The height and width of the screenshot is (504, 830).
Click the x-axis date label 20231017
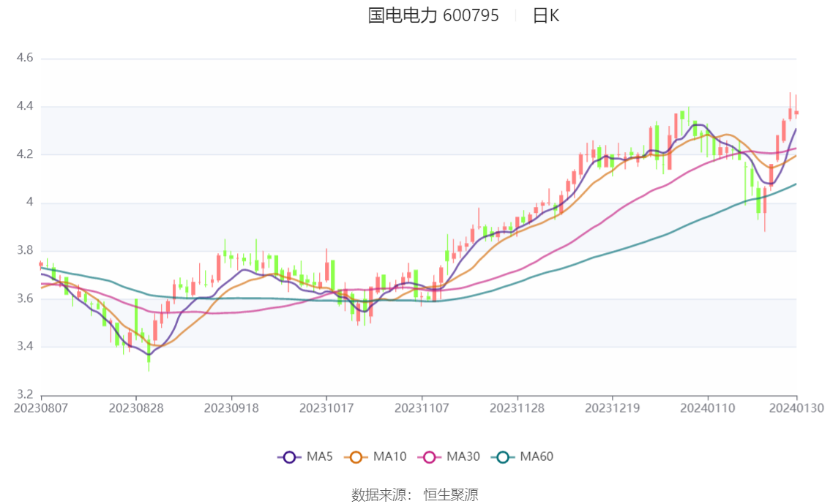326,408
